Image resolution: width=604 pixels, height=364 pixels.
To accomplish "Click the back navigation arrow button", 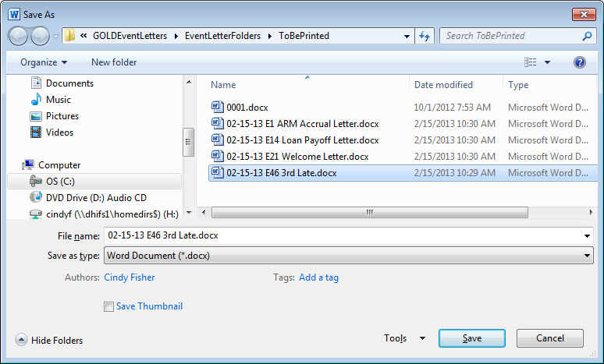I will pos(20,36).
